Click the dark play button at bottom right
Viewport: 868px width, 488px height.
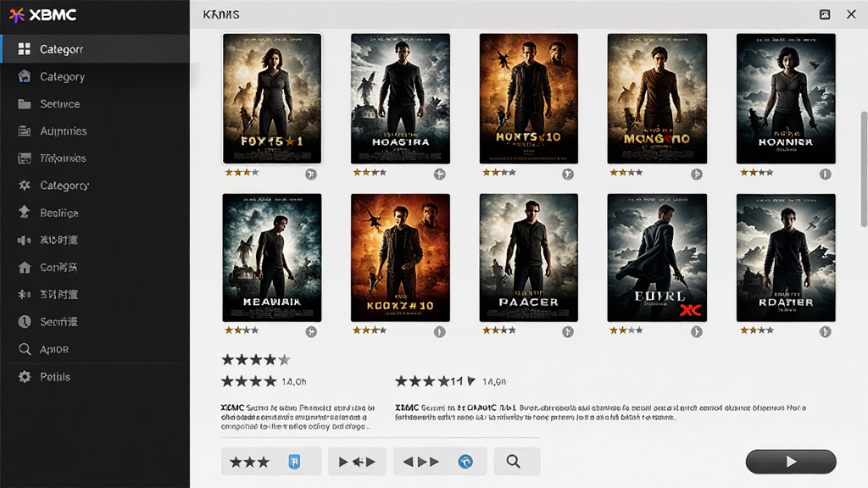(x=791, y=462)
